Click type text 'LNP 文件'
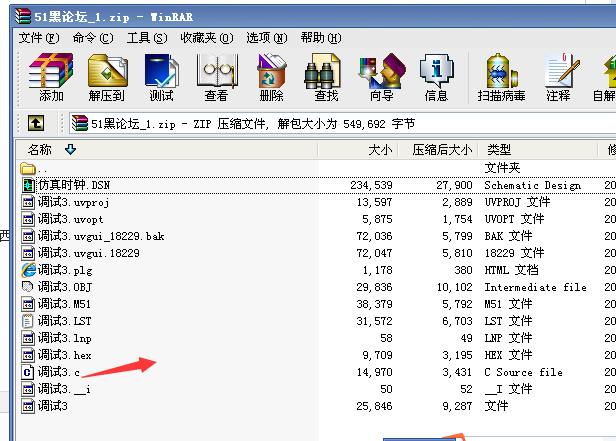The width and height of the screenshot is (616, 441). point(508,338)
